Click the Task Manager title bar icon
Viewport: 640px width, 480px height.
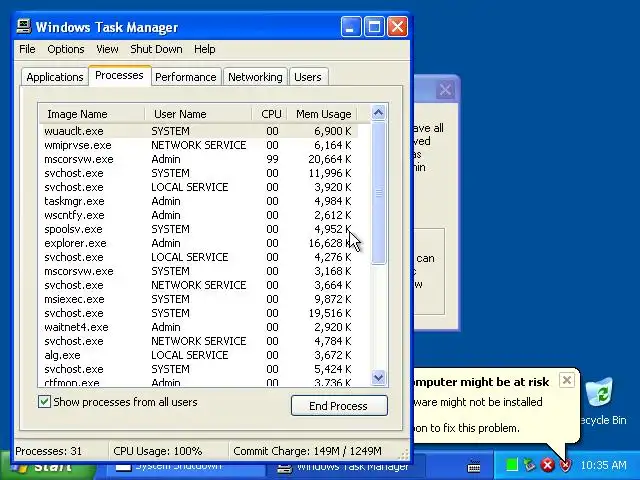[x=24, y=27]
